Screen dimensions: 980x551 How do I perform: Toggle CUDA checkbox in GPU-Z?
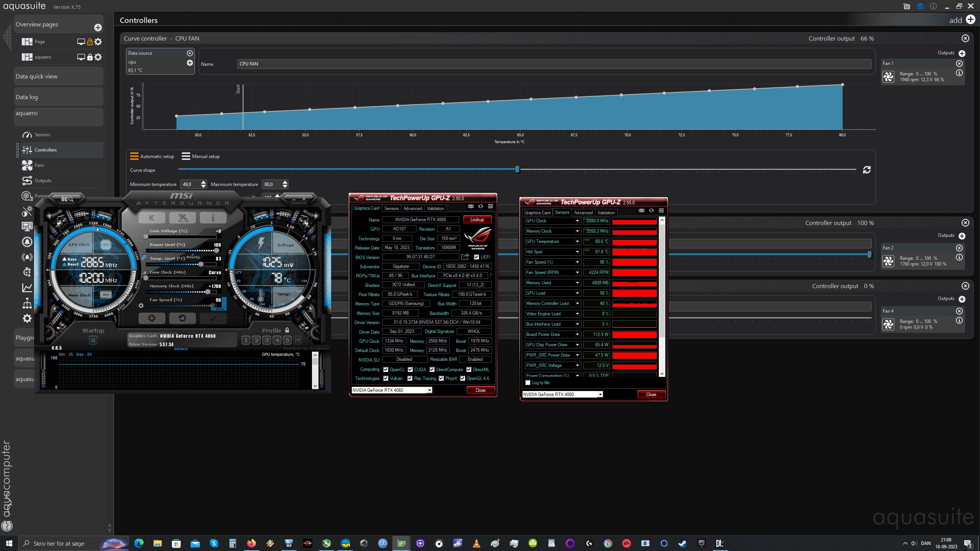click(x=410, y=370)
